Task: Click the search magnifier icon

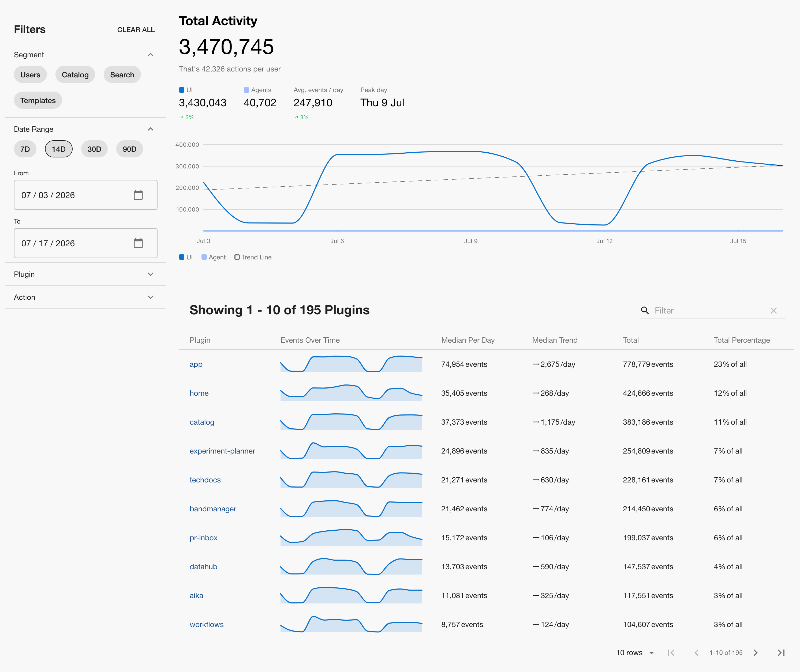Action: (x=645, y=311)
